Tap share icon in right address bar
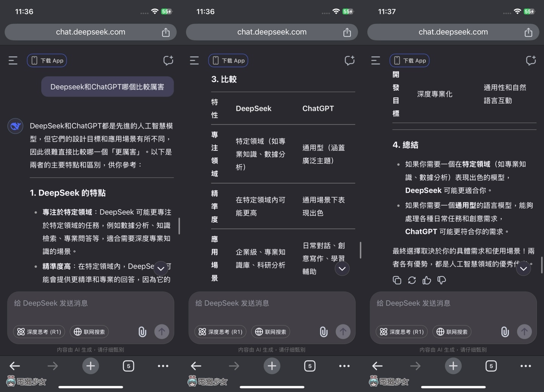The image size is (544, 392). click(528, 32)
